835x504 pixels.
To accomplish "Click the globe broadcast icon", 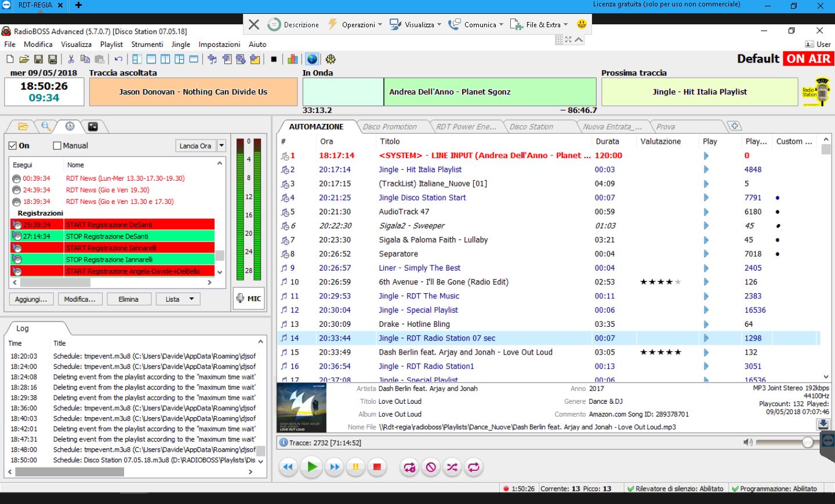I will 312,59.
